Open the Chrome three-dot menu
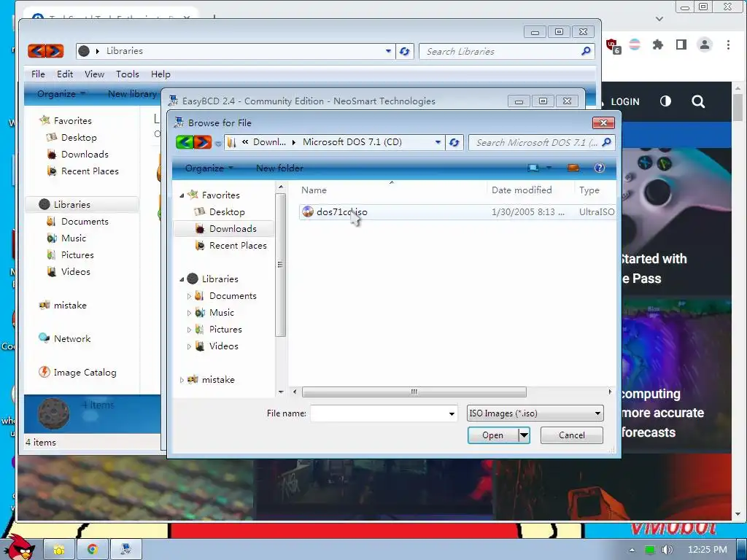The image size is (747, 560). 728,44
